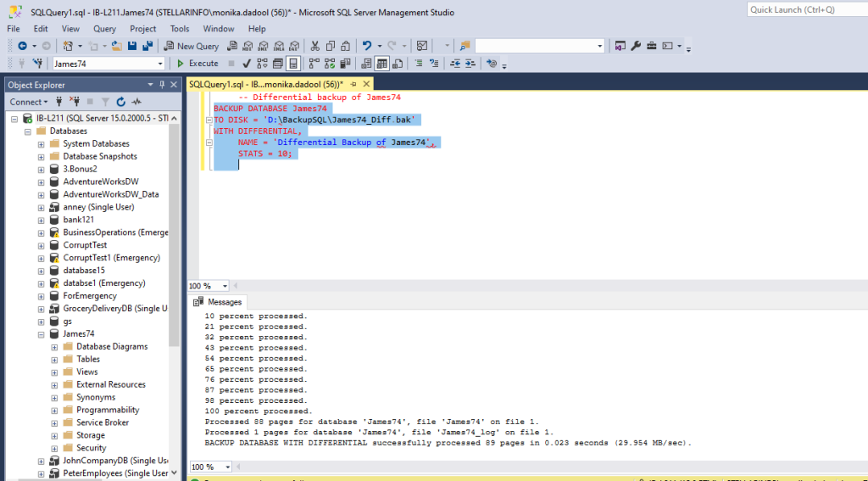Select the CorruptTest database in tree
The height and width of the screenshot is (481, 868).
(85, 245)
